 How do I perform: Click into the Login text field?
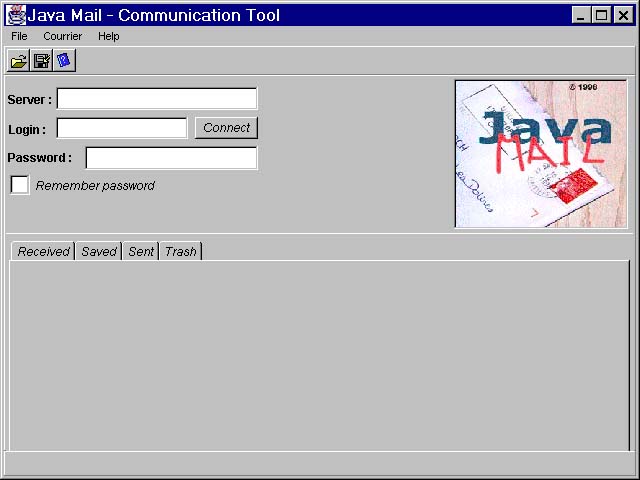[x=122, y=128]
